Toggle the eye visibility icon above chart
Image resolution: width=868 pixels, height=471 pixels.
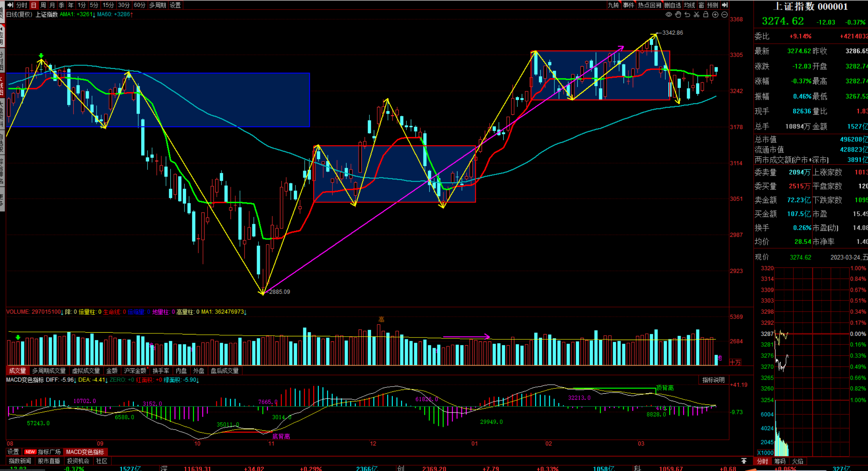click(669, 14)
